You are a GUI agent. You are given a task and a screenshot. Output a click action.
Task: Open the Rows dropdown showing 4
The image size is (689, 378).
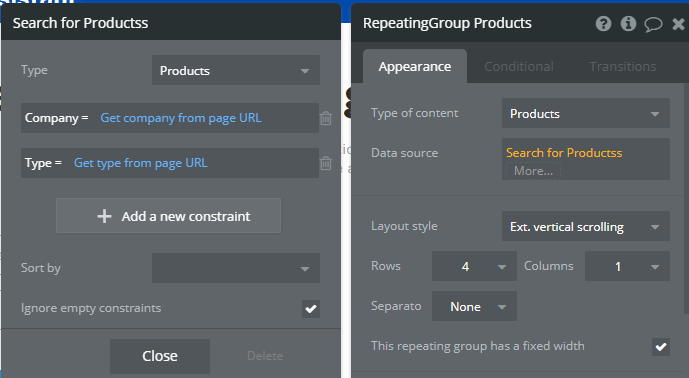click(x=474, y=266)
